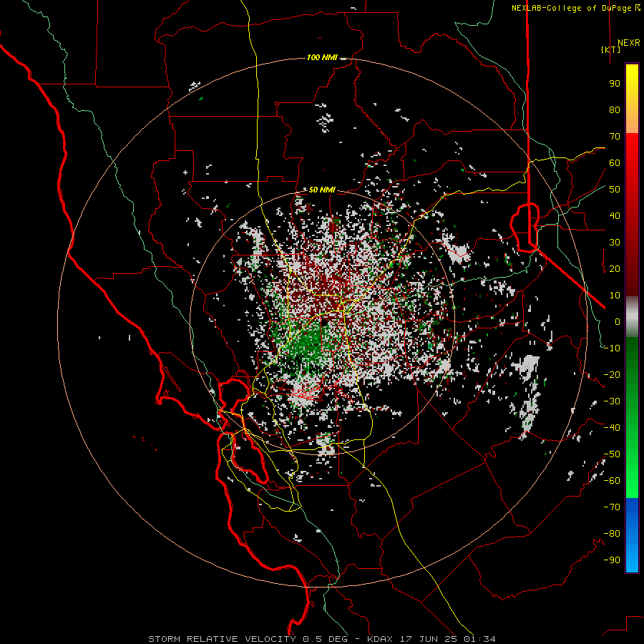644x644 pixels.
Task: Click the 60 value on the color scale
Action: pyautogui.click(x=615, y=163)
